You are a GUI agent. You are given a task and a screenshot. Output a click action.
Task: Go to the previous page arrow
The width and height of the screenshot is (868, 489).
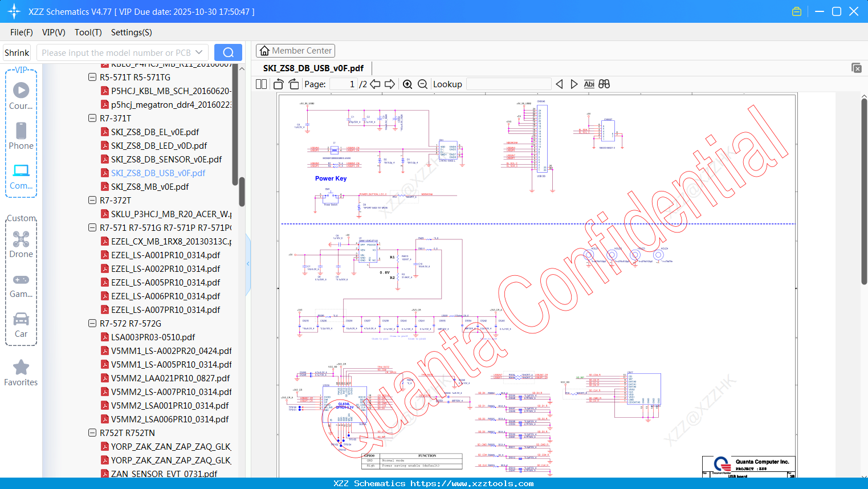(375, 84)
